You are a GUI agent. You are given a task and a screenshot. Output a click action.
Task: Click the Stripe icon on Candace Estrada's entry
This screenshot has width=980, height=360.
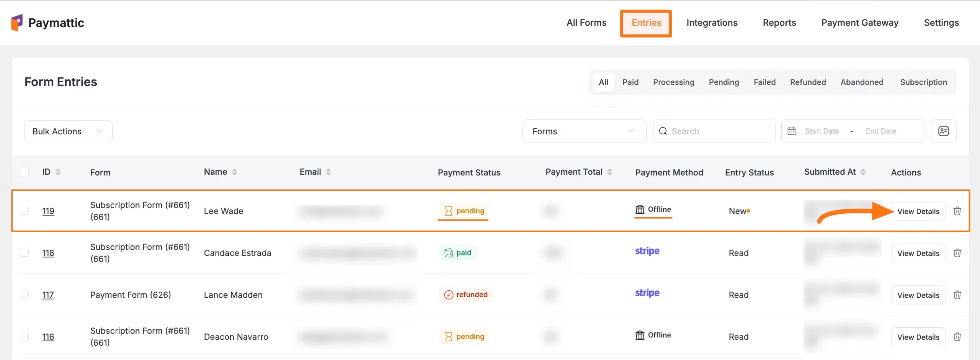pos(647,252)
